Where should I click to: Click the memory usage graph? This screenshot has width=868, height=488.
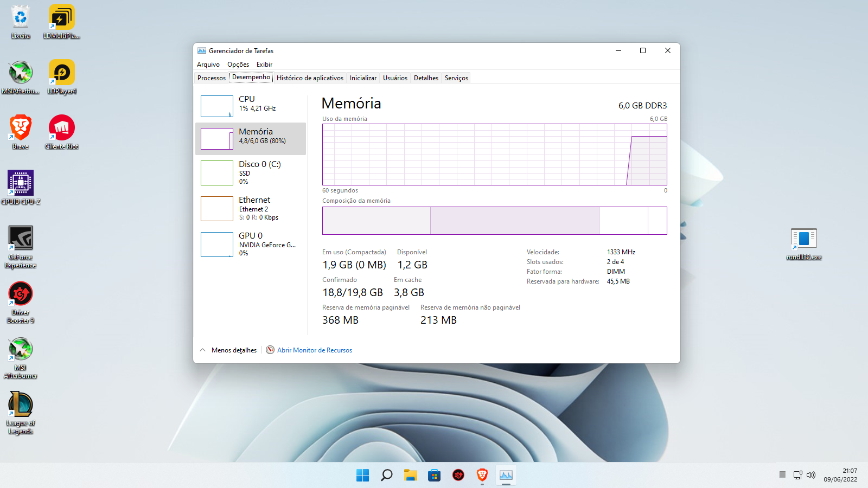click(495, 155)
